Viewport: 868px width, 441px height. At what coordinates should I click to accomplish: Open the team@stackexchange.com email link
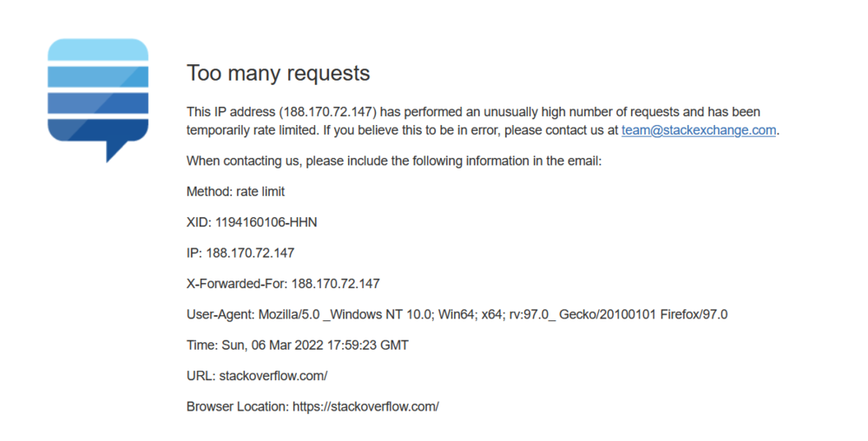699,130
